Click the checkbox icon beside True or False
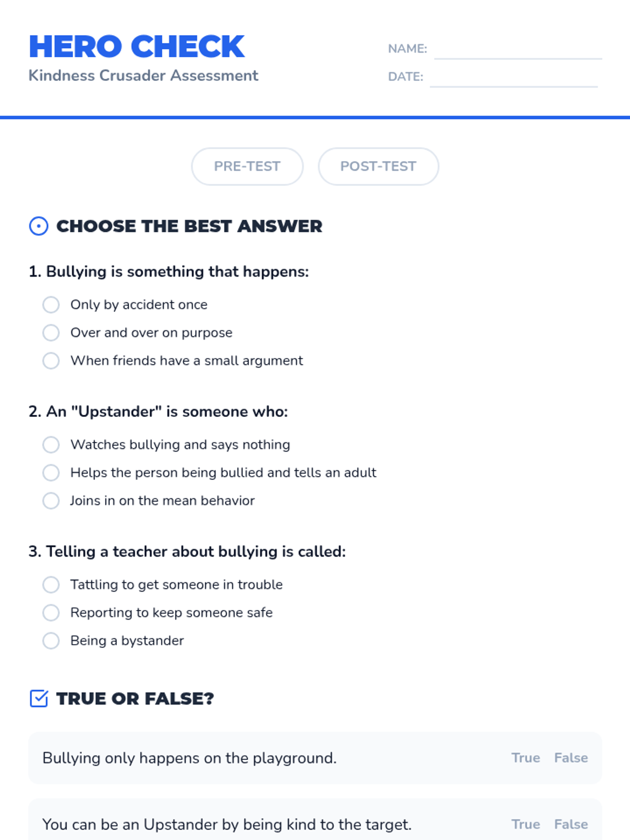This screenshot has height=840, width=630. pyautogui.click(x=38, y=699)
